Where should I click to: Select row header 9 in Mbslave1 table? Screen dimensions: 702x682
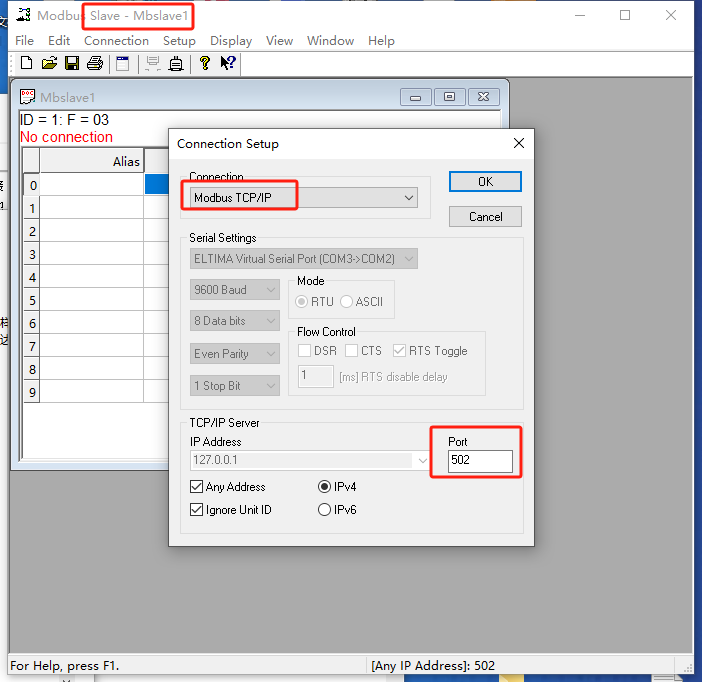point(32,392)
